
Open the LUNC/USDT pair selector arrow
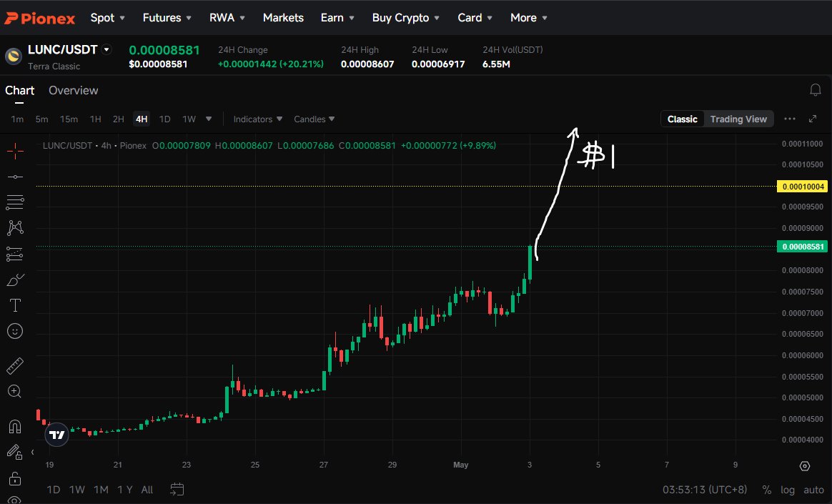coord(107,49)
